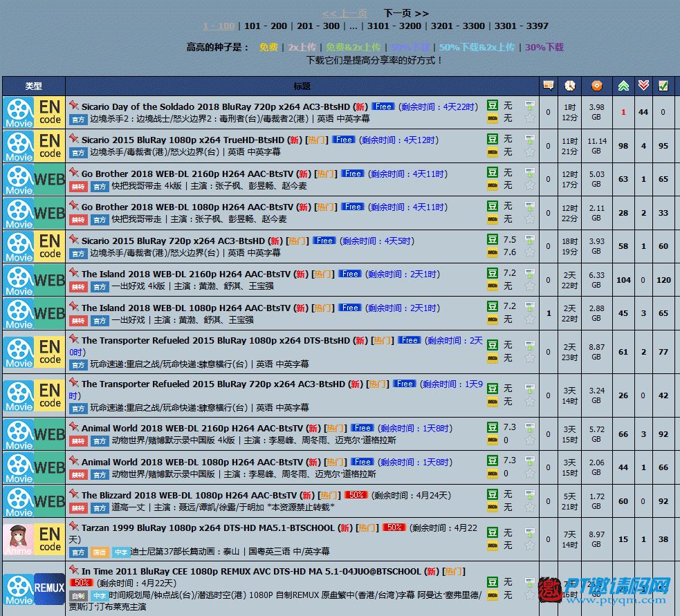Click Movie category icon for Sicario Day of Soldado
This screenshot has width=680, height=616.
point(19,112)
